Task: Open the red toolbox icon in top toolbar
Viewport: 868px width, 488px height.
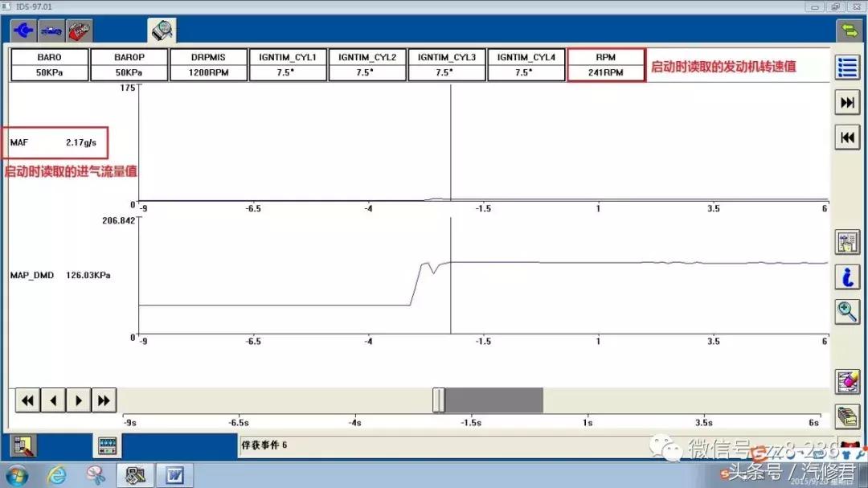Action: pyautogui.click(x=79, y=31)
